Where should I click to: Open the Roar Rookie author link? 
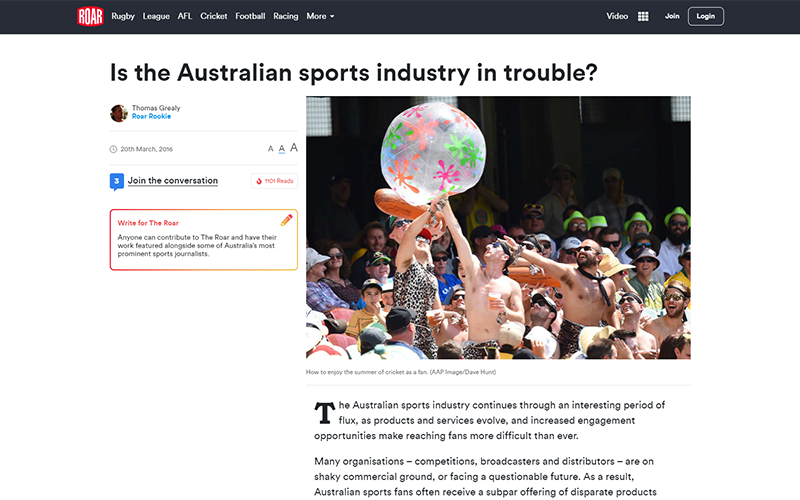tap(151, 116)
